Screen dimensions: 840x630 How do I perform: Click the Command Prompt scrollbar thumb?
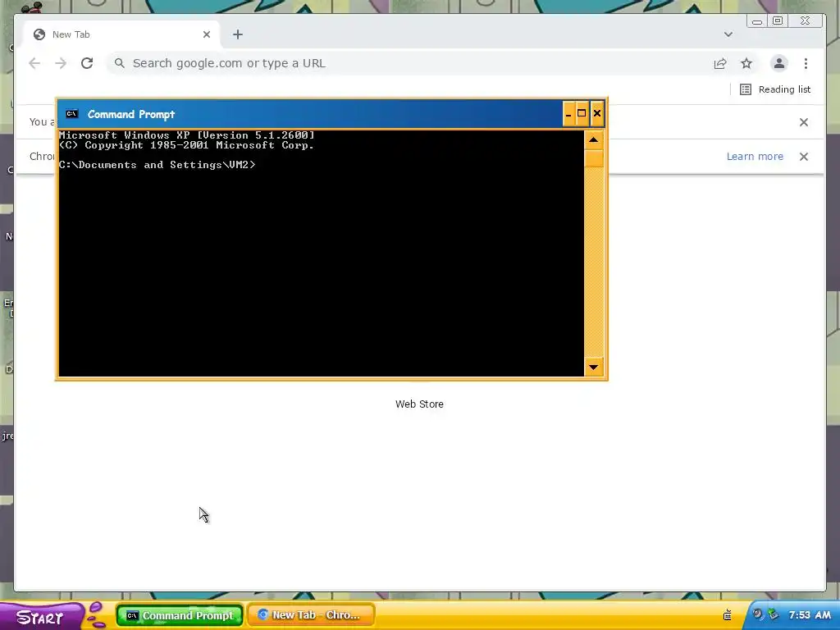click(594, 159)
